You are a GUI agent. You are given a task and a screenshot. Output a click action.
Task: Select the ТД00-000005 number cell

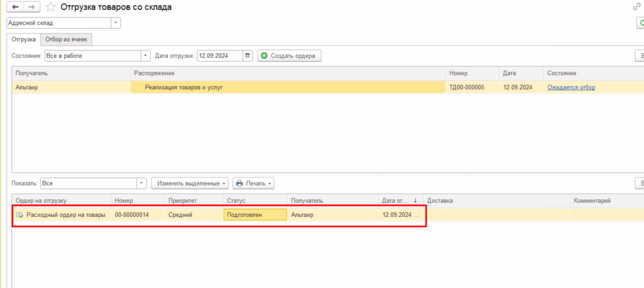(472, 87)
